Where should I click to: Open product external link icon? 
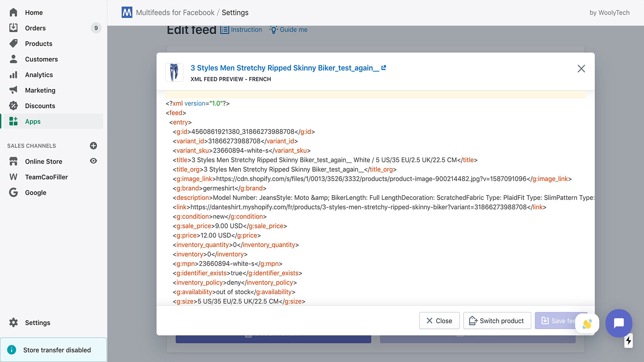click(384, 68)
